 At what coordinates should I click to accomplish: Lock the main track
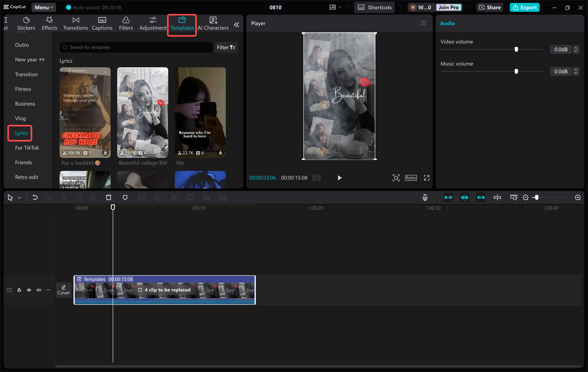click(x=19, y=290)
